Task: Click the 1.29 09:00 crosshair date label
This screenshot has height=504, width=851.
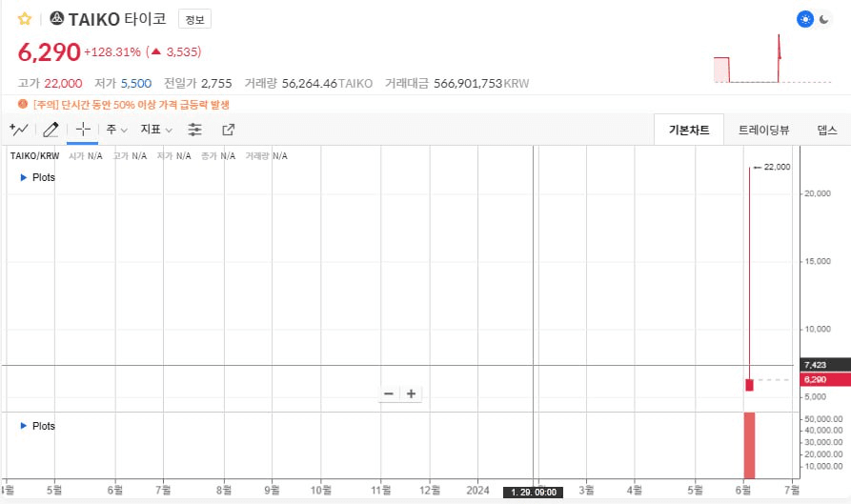Action: (x=533, y=492)
